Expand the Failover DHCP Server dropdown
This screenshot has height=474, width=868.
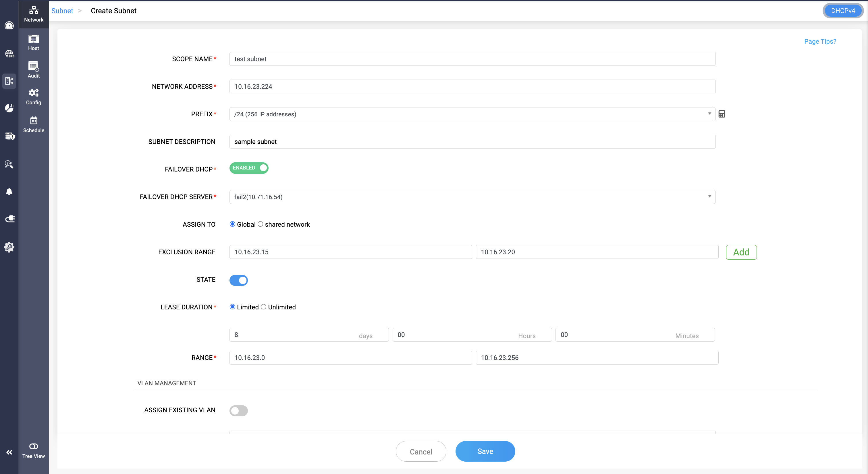(472, 197)
